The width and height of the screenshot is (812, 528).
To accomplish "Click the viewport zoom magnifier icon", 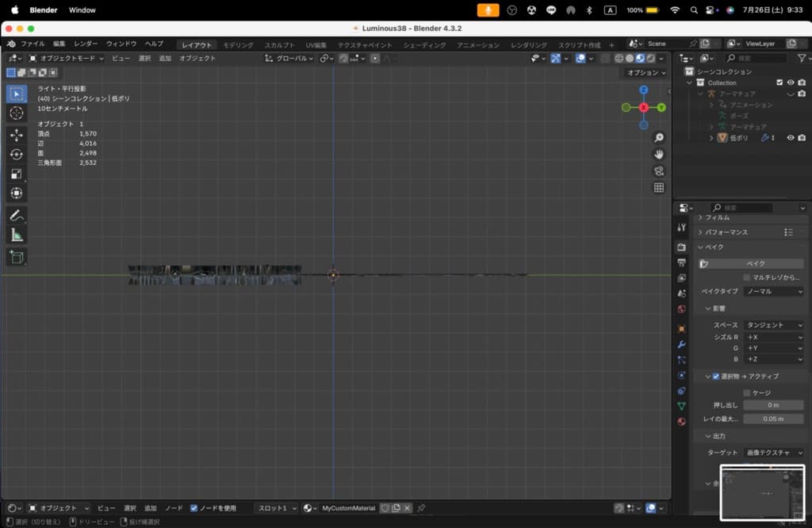I will 658,138.
